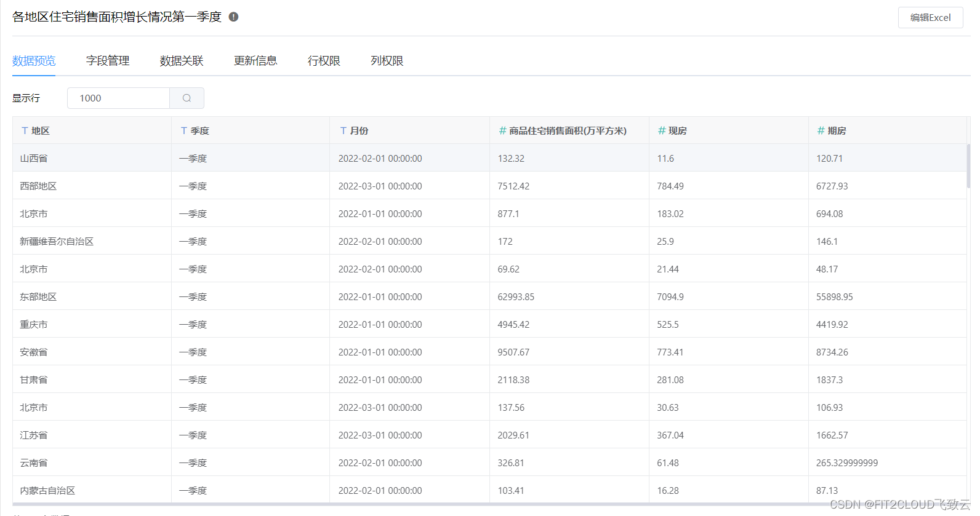Click the value 326.81
980x516 pixels.
tap(511, 462)
